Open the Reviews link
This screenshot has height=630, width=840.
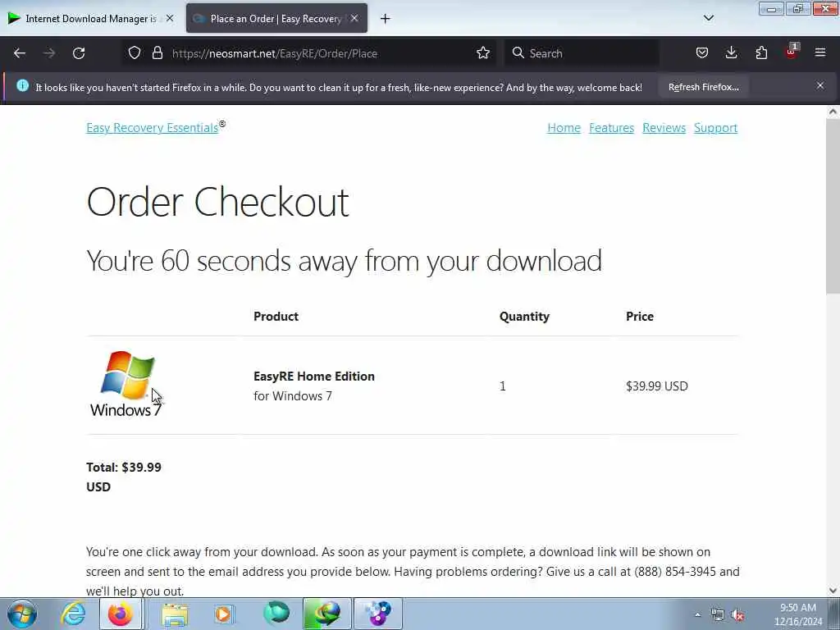(x=664, y=127)
